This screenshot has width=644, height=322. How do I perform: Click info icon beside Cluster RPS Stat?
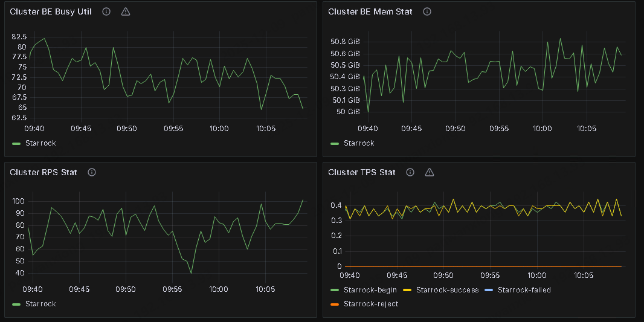click(x=92, y=172)
